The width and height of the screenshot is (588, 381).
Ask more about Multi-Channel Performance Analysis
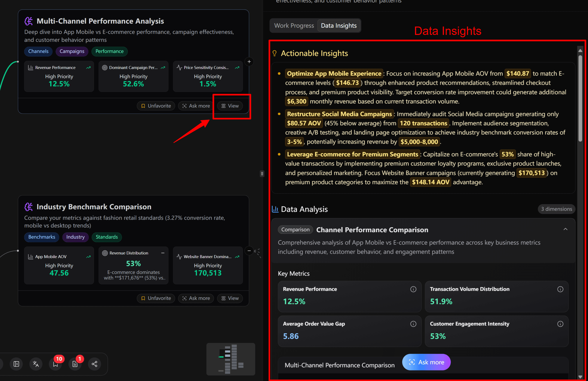pos(196,106)
